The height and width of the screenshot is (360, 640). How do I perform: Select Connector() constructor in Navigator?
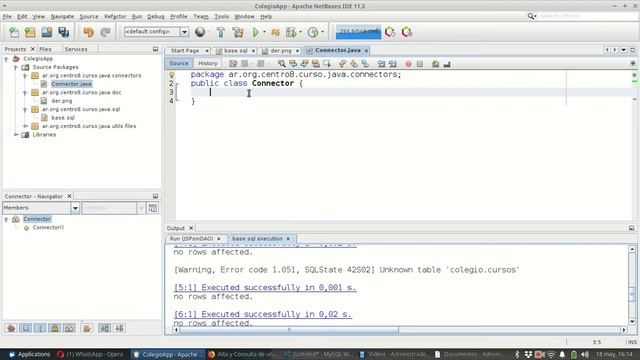coord(48,227)
